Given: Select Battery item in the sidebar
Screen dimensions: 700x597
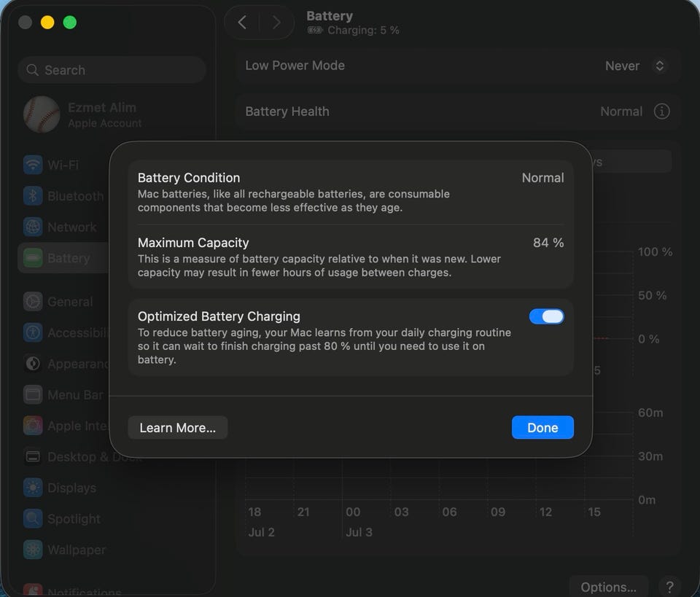Looking at the screenshot, I should 65,258.
